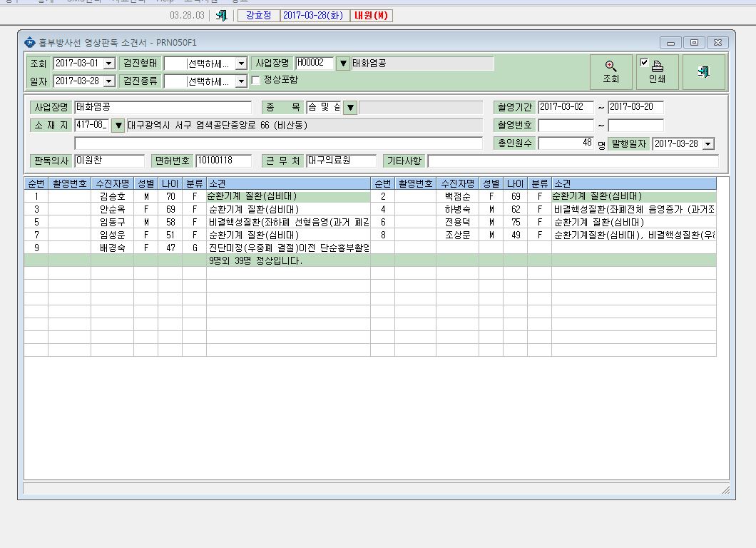Click the blue window title icon
Screen dimensions: 756x548
click(30, 42)
